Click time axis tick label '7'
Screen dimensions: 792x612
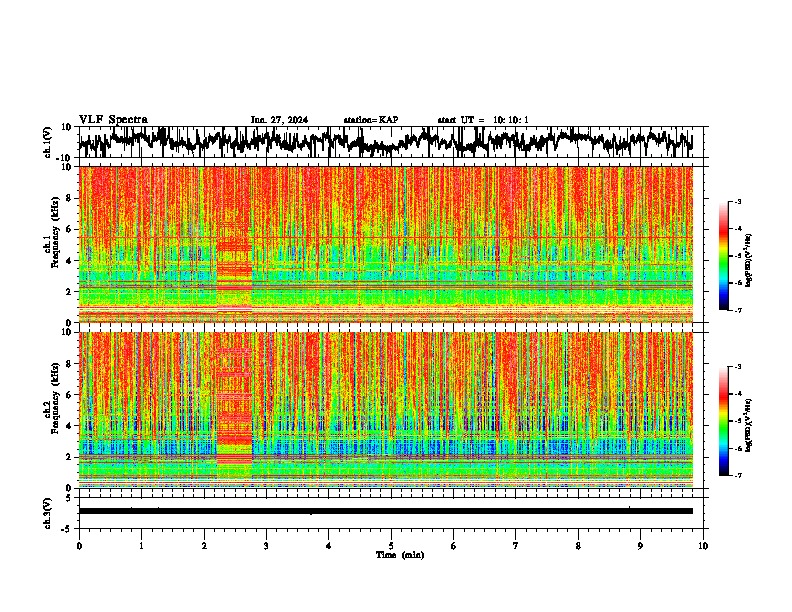pyautogui.click(x=516, y=546)
